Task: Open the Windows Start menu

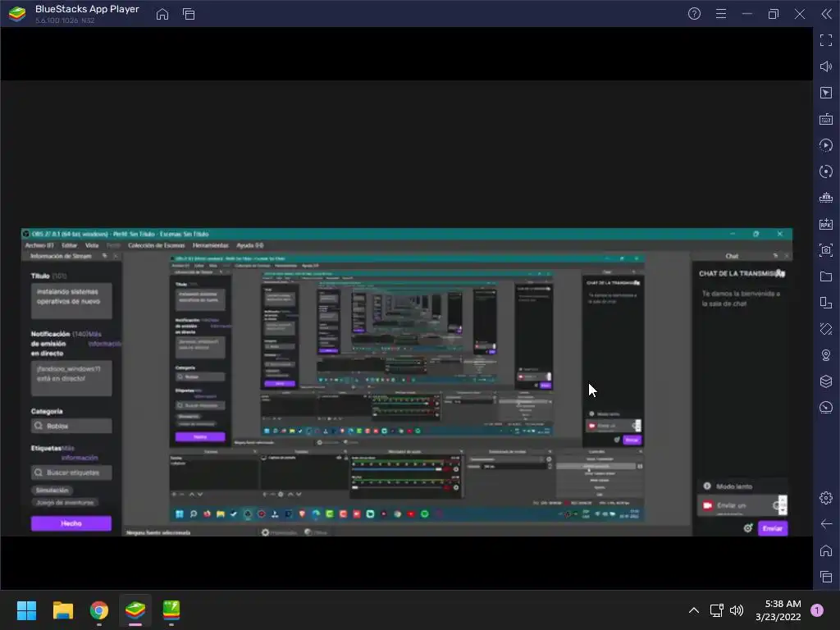Action: point(27,610)
